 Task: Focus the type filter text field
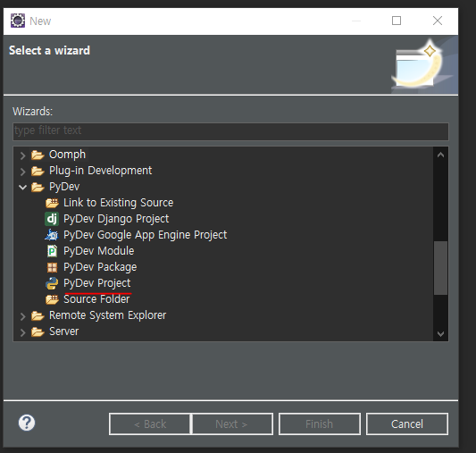tap(230, 131)
